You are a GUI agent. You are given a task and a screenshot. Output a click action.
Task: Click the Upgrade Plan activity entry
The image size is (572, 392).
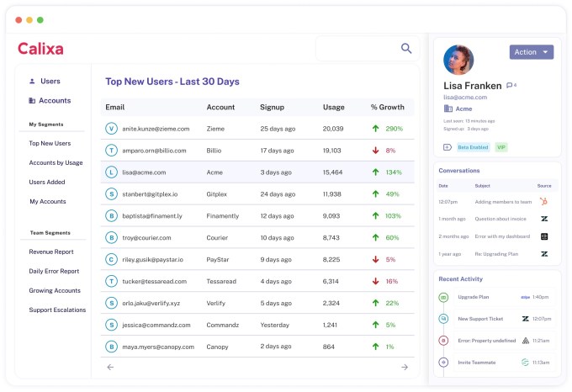point(504,297)
